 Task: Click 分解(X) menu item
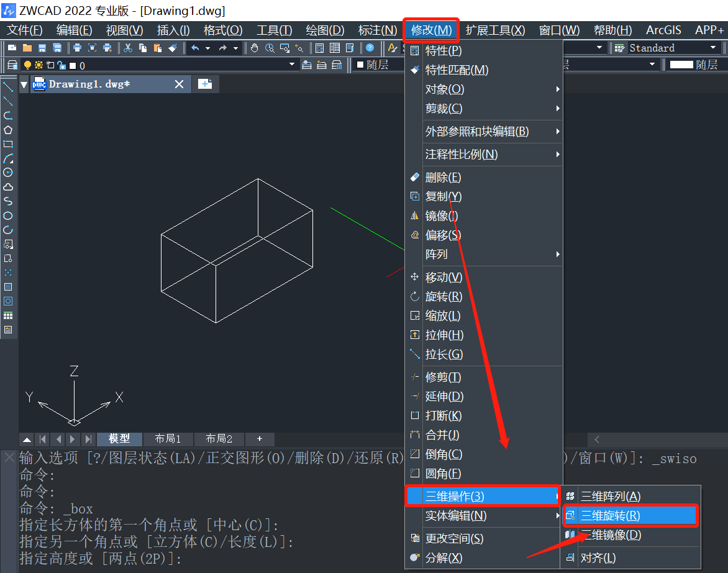click(483, 557)
